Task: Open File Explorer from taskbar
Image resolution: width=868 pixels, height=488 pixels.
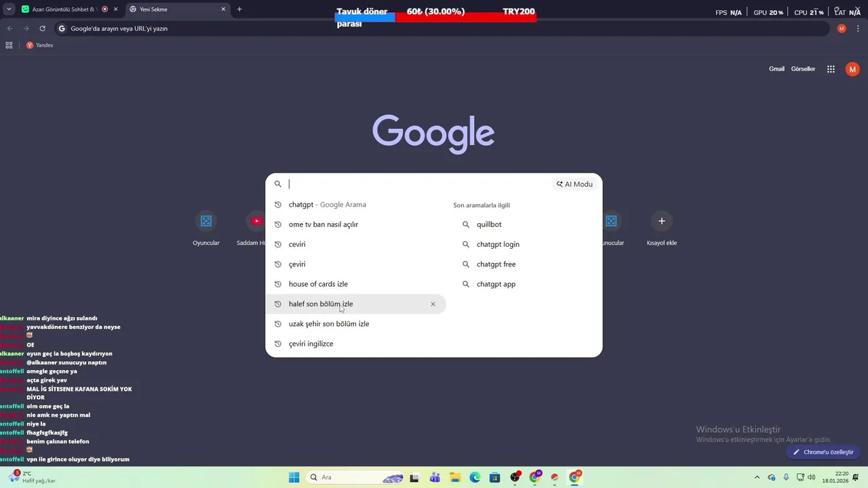Action: point(455,477)
